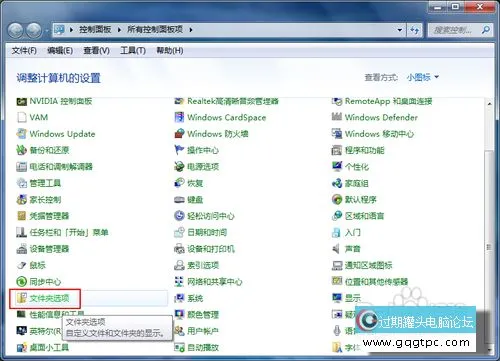This screenshot has height=361, width=500.
Task: Open the 程序和功能 link
Action: click(365, 150)
